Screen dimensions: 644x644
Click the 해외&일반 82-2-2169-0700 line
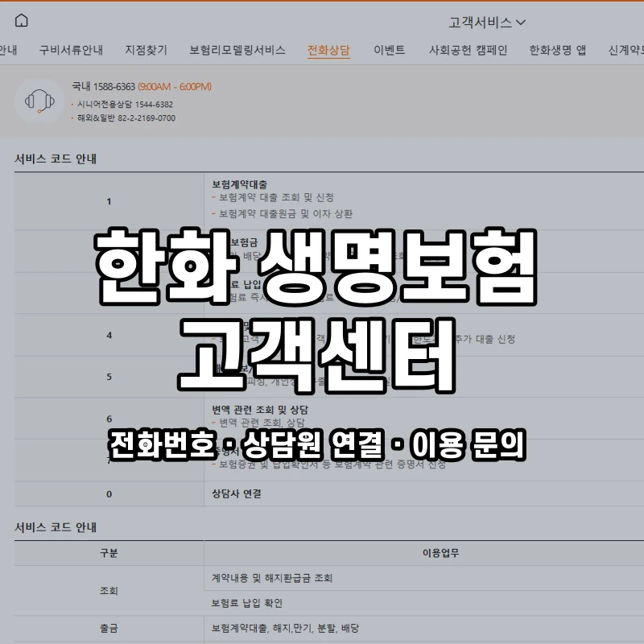126,118
